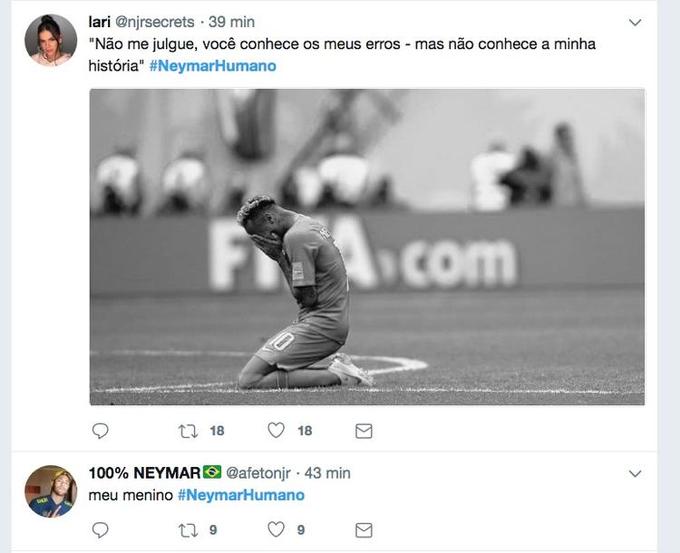Open lari's profile via display name

coord(99,22)
